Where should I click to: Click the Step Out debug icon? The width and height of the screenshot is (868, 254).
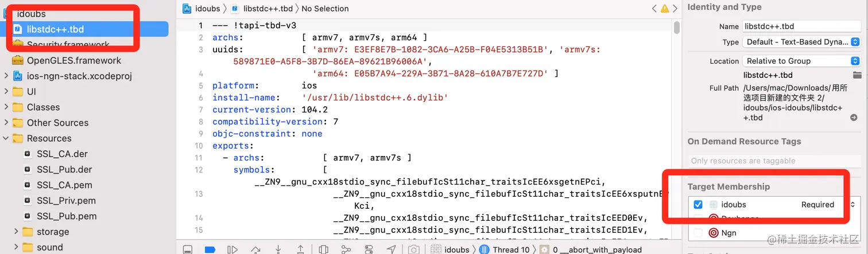point(300,249)
